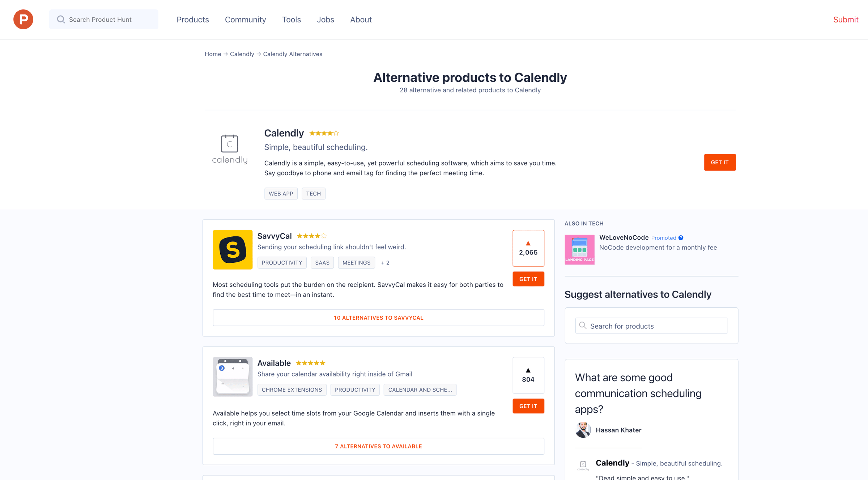Open the Community menu

pos(246,20)
